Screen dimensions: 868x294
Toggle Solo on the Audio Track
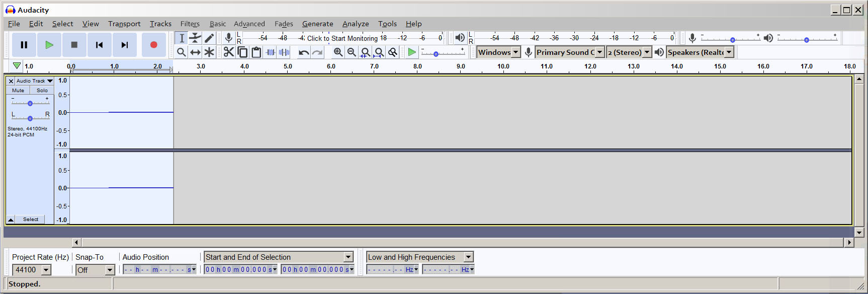(x=42, y=90)
